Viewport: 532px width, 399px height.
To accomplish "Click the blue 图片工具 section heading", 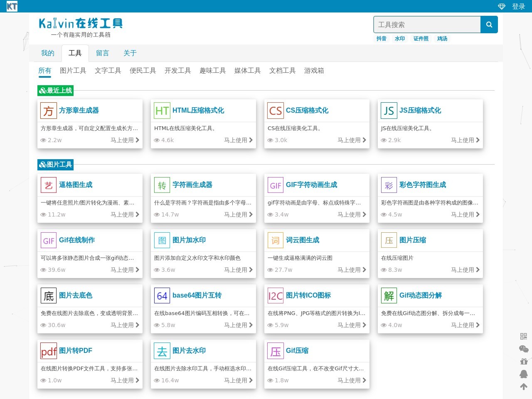I will click(55, 165).
